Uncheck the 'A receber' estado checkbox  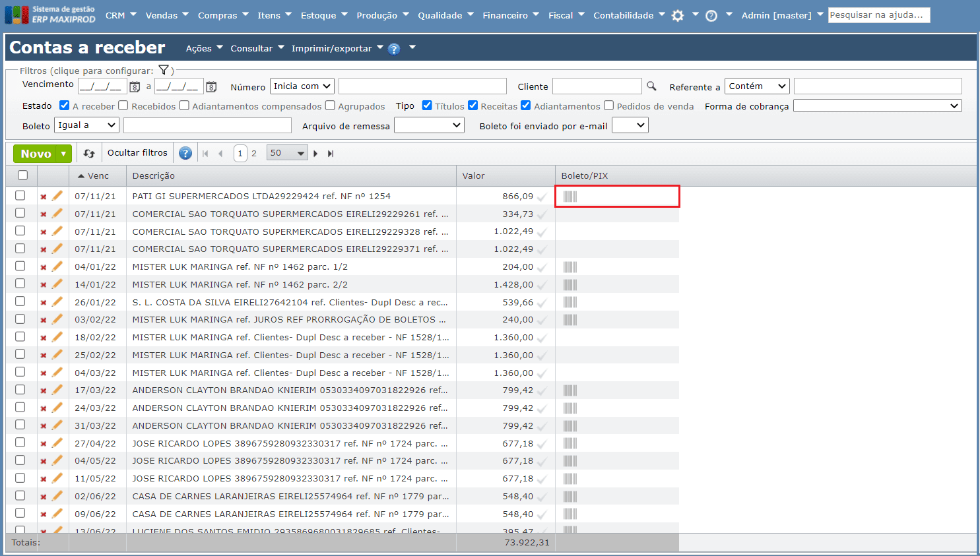click(64, 106)
